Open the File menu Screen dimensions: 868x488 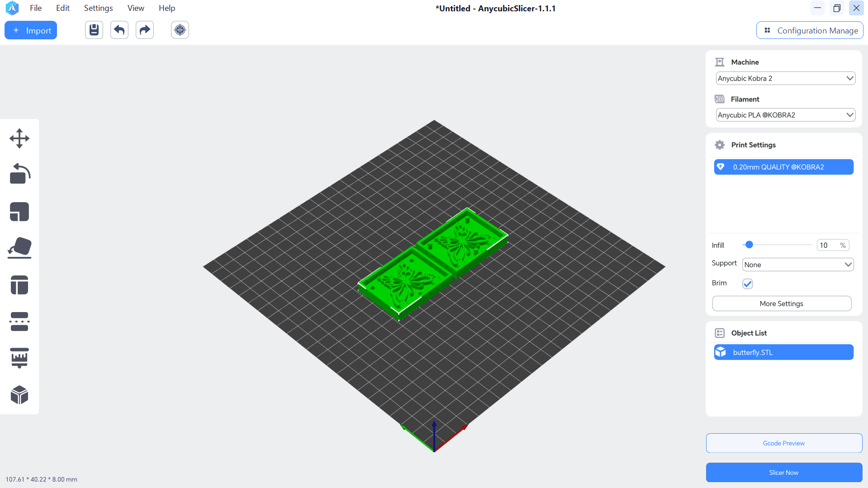(x=36, y=8)
